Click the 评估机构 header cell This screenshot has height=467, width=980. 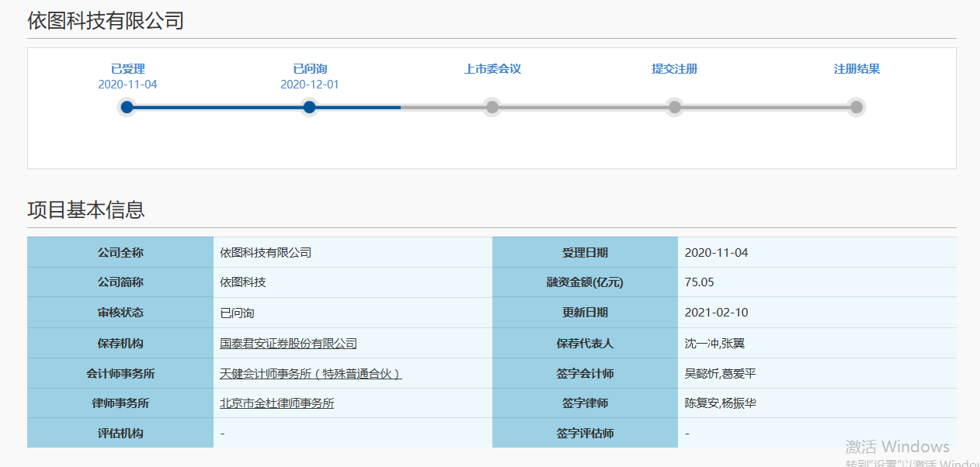pyautogui.click(x=120, y=434)
